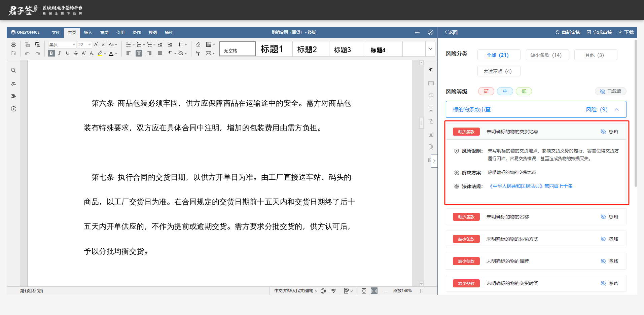Switch to the 插入 ribbon tab

(x=88, y=33)
